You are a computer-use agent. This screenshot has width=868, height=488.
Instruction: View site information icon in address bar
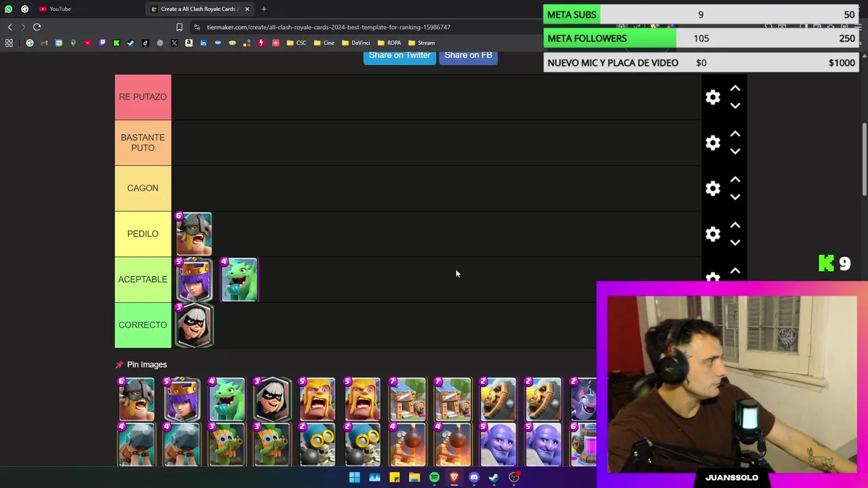(197, 27)
